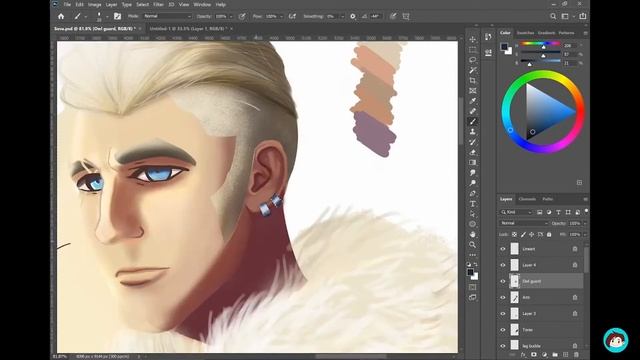Open smoothing options gear icon
Image resolution: width=640 pixels, height=360 pixels.
(x=353, y=16)
